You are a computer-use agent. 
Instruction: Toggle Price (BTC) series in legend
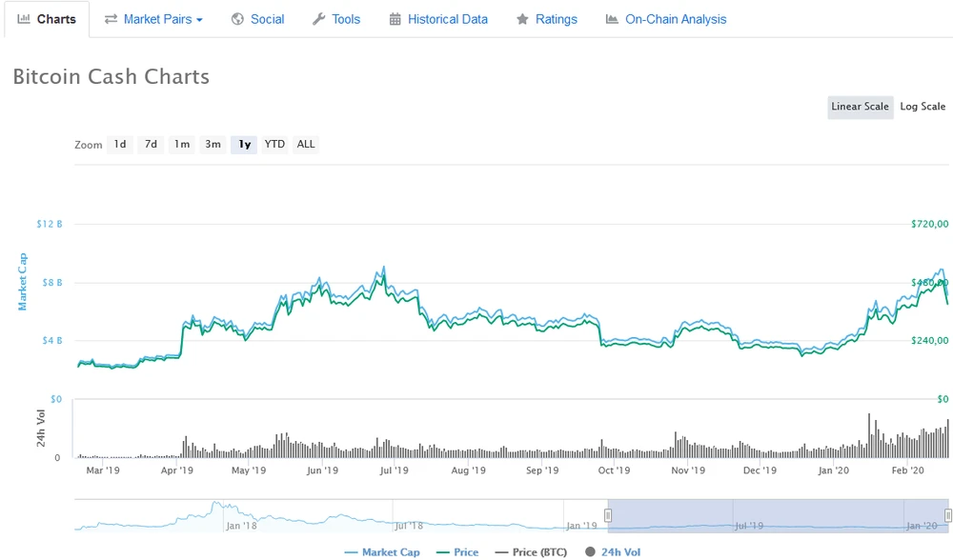[x=531, y=552]
